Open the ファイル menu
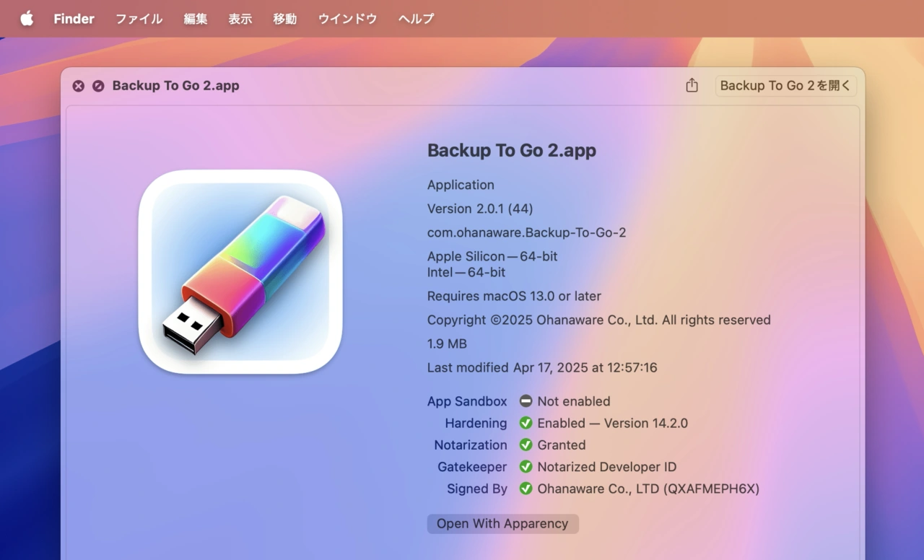924x560 pixels. [139, 19]
